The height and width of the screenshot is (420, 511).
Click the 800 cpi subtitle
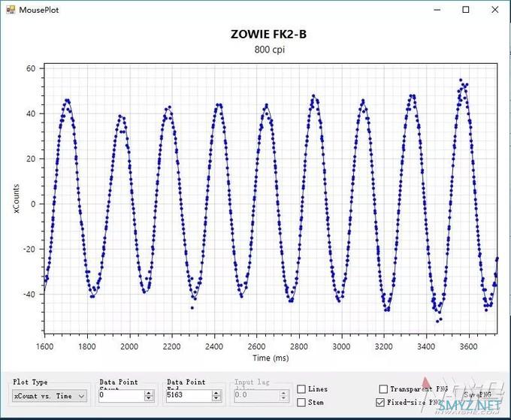270,50
